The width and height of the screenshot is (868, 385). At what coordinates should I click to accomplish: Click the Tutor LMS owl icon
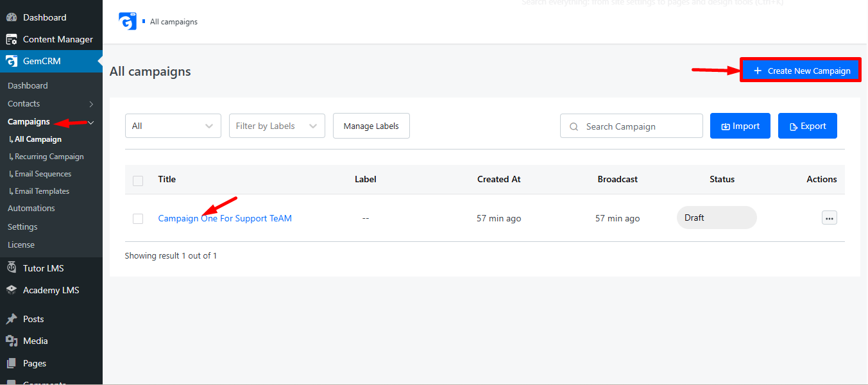click(12, 268)
